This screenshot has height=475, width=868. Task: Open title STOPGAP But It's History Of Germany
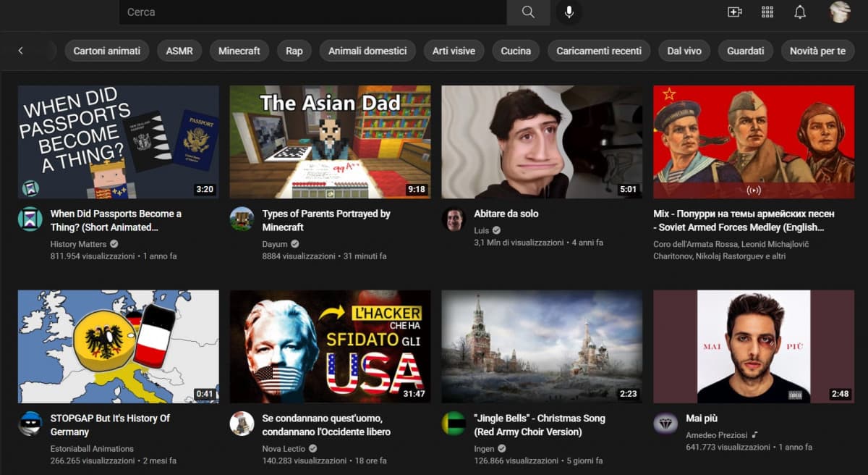tap(110, 425)
